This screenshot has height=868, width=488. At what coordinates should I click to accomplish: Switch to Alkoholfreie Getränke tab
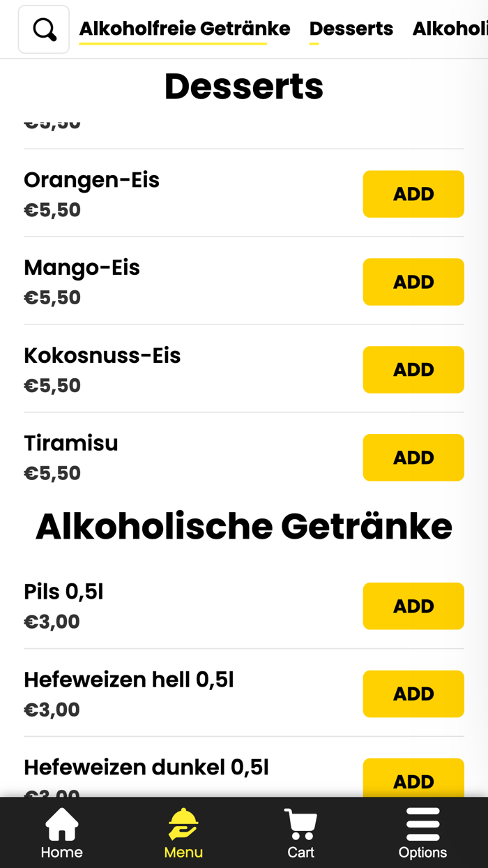185,29
